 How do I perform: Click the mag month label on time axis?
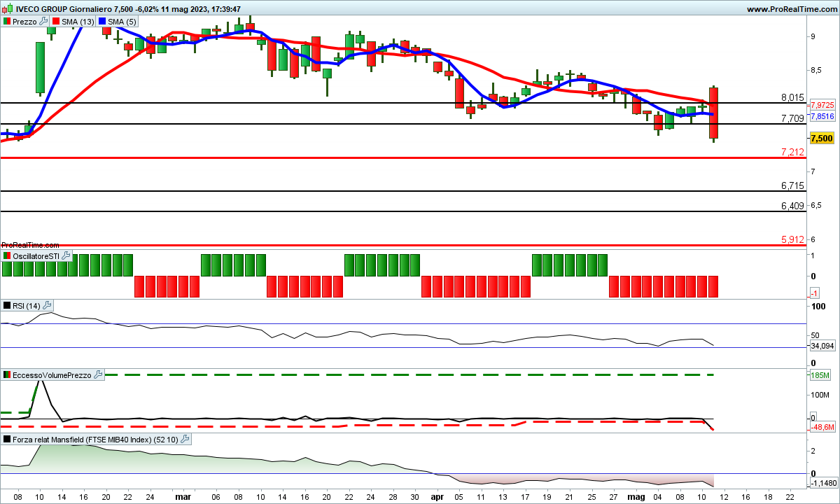click(x=636, y=496)
